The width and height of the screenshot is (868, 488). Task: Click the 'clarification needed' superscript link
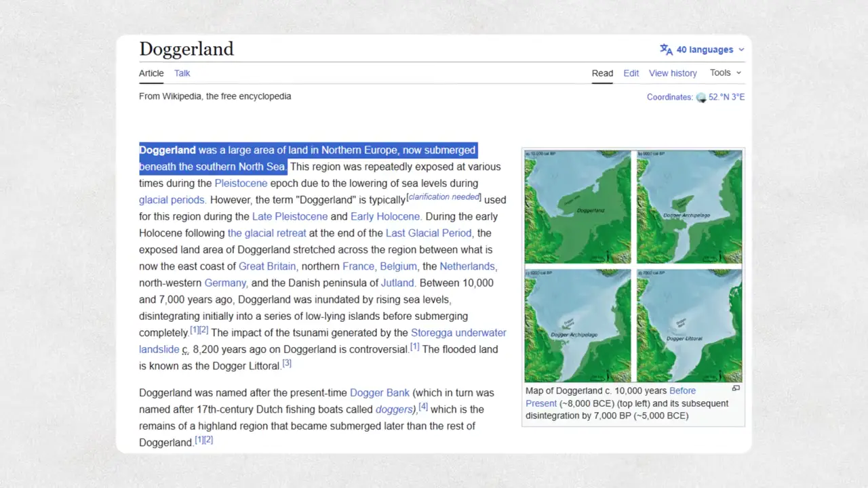pyautogui.click(x=443, y=197)
